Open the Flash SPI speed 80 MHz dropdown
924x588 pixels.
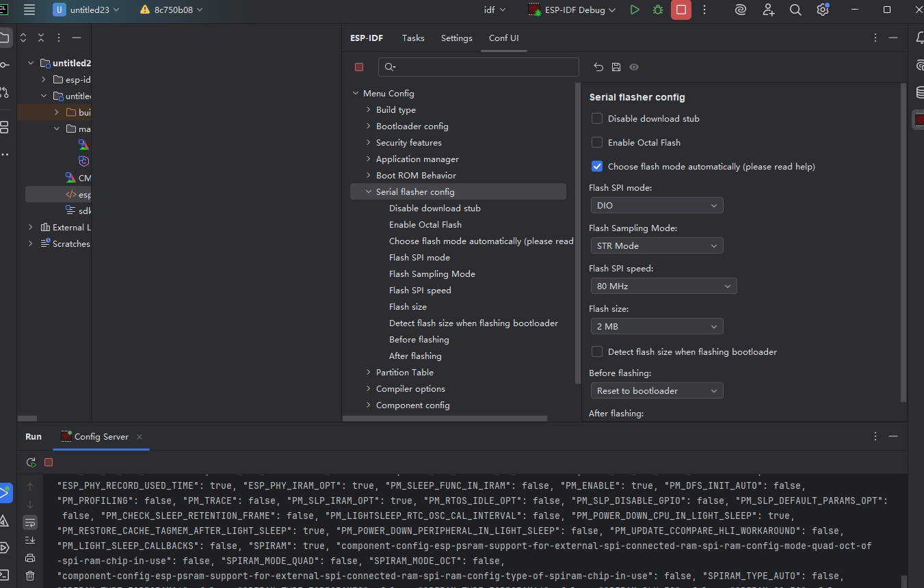tap(663, 286)
